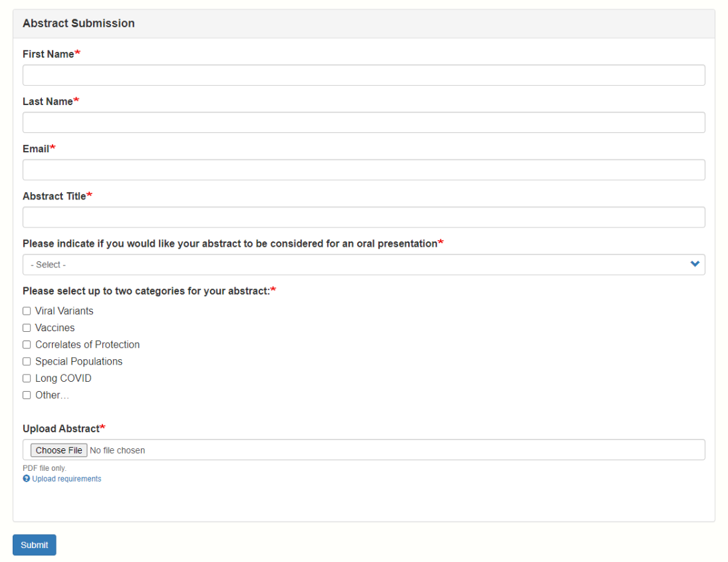Click the Abstract Title input box
The height and width of the screenshot is (562, 728).
click(x=364, y=217)
